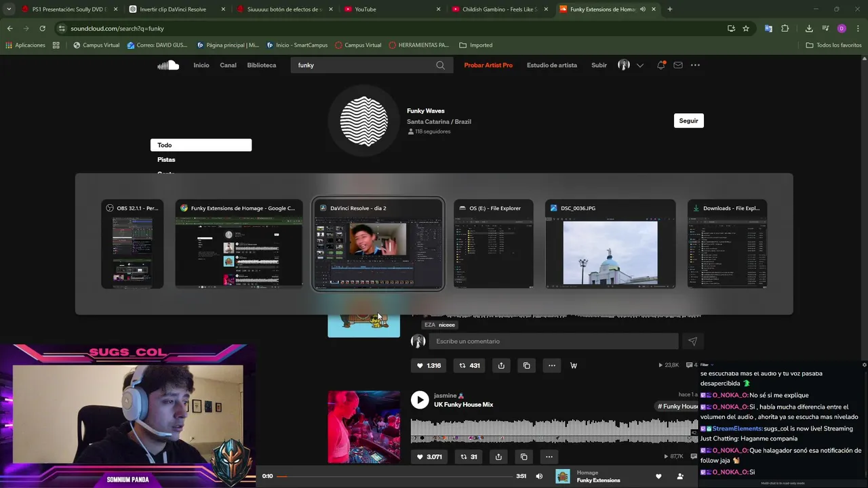Follow artist icon in player bar
This screenshot has height=488, width=868.
(680, 476)
